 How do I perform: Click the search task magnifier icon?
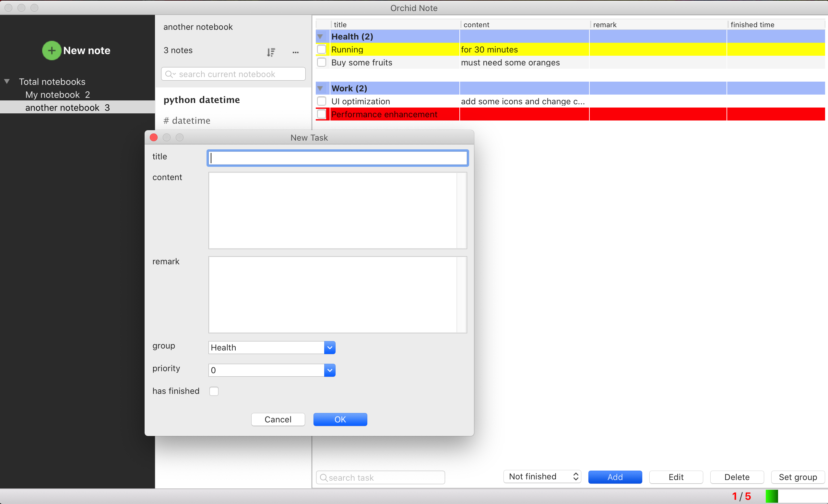pyautogui.click(x=323, y=477)
